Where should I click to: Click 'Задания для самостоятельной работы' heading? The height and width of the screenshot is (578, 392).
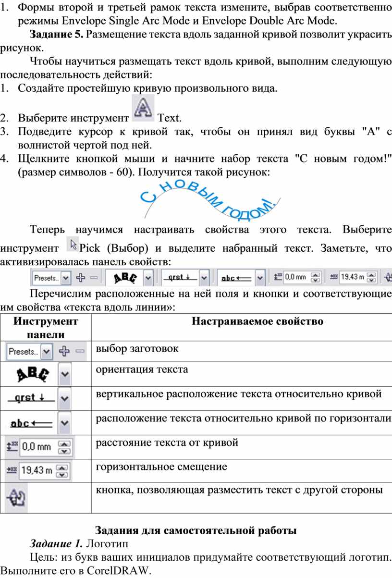pyautogui.click(x=196, y=531)
